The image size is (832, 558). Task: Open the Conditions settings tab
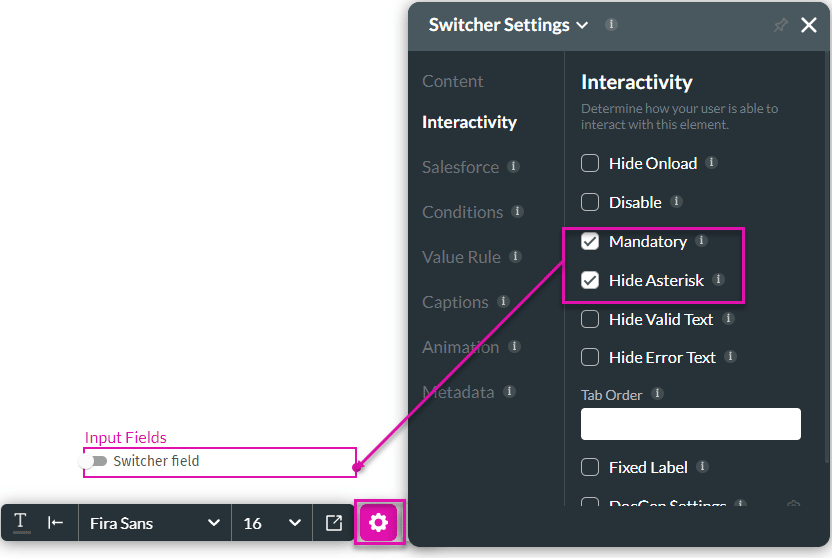click(462, 212)
